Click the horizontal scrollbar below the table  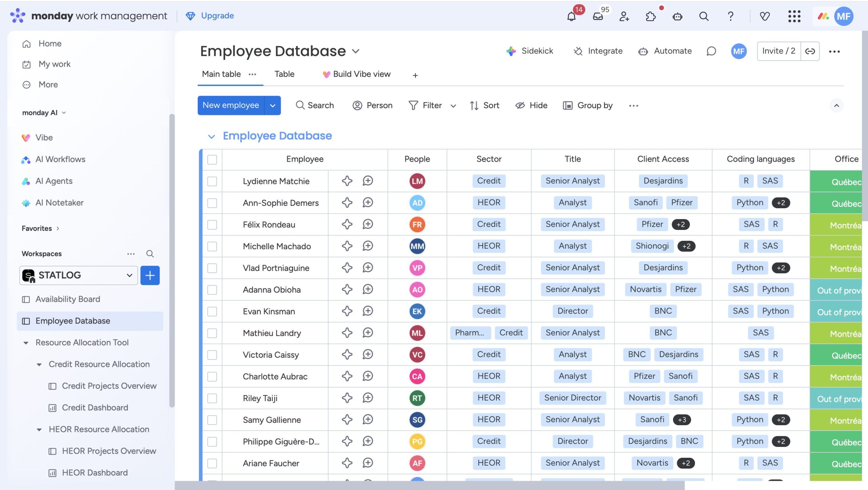click(430, 485)
